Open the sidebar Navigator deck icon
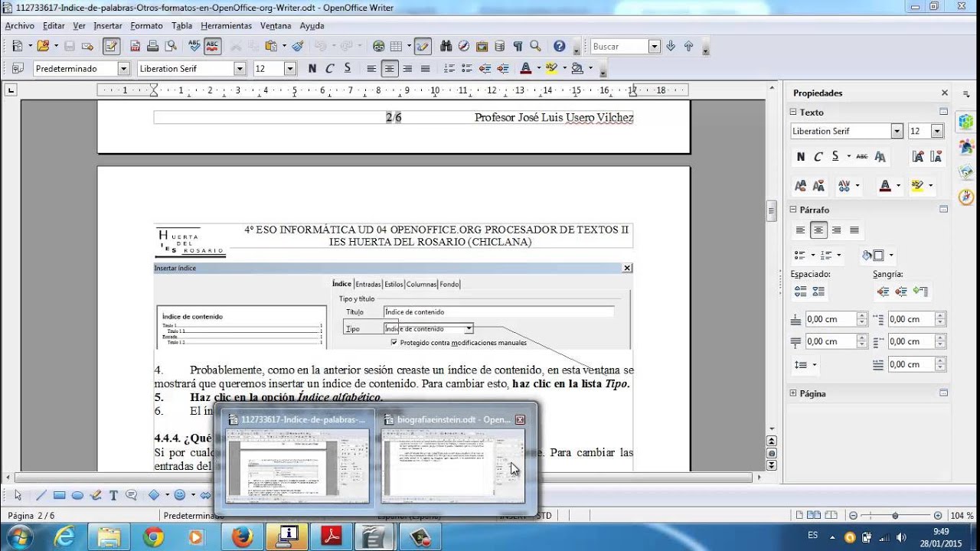The image size is (980, 551). pos(965,197)
